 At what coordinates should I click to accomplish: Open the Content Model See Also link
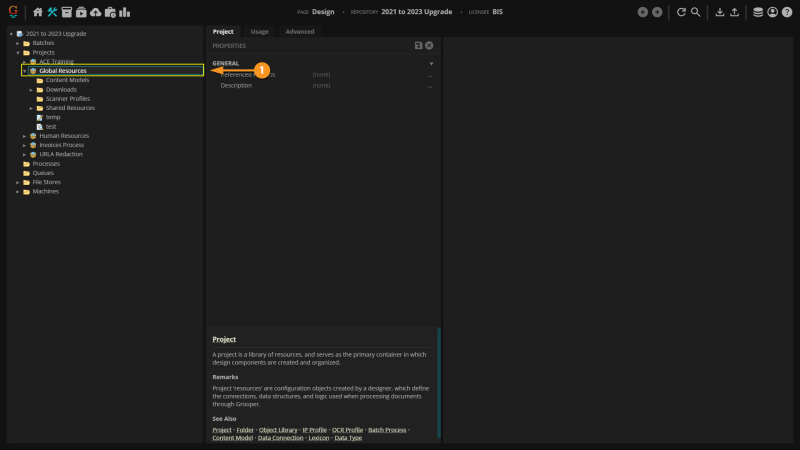pyautogui.click(x=233, y=438)
